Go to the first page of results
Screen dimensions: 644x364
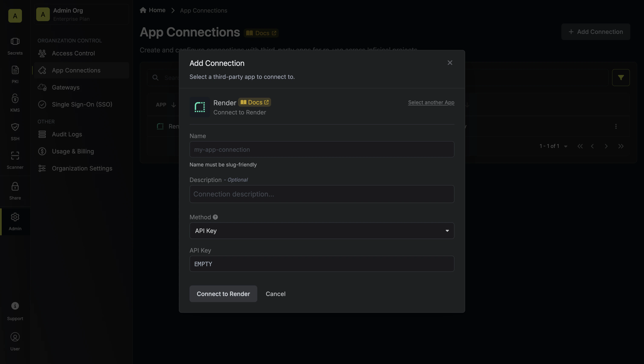(580, 146)
